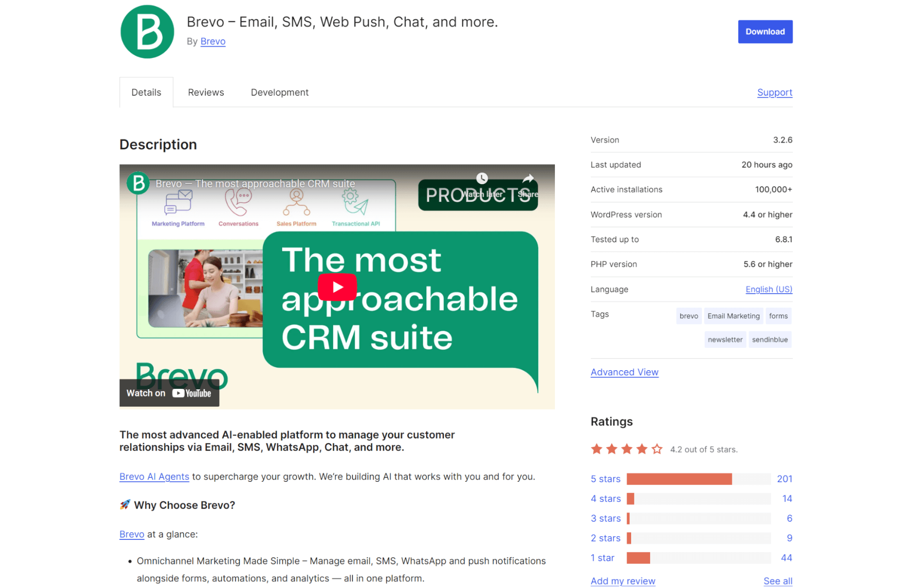Screen dimensions: 907x588
Task: Play the YouTube video
Action: 337,287
